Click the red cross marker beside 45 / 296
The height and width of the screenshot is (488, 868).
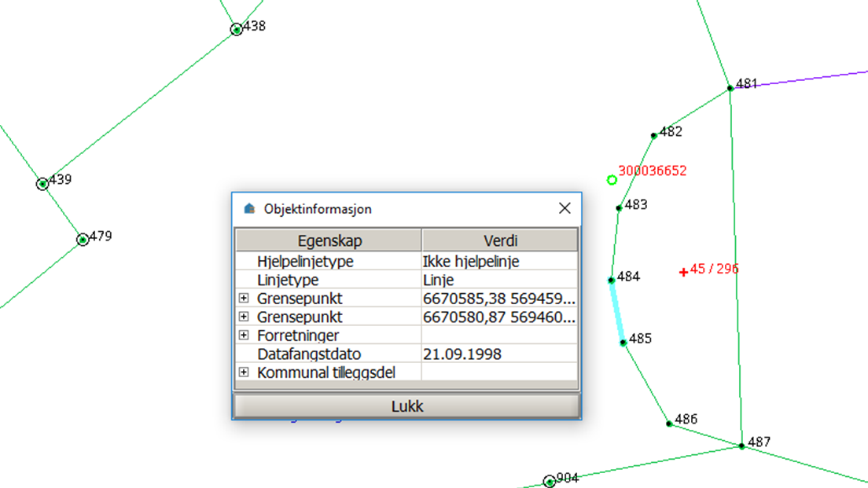point(683,272)
